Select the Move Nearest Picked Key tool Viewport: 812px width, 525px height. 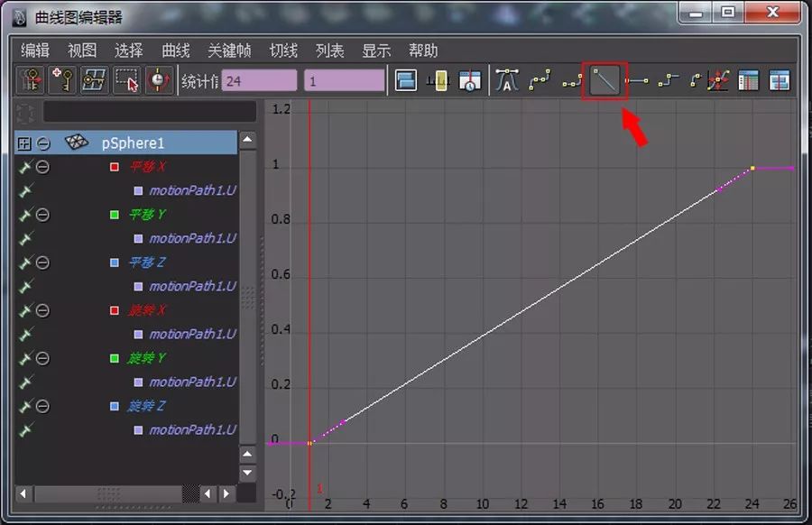pyautogui.click(x=31, y=80)
